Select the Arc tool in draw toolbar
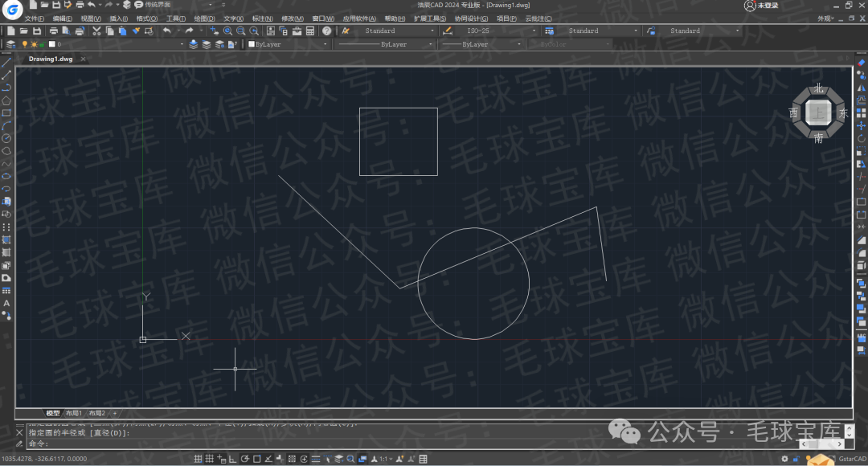Image resolution: width=868 pixels, height=466 pixels. point(6,126)
